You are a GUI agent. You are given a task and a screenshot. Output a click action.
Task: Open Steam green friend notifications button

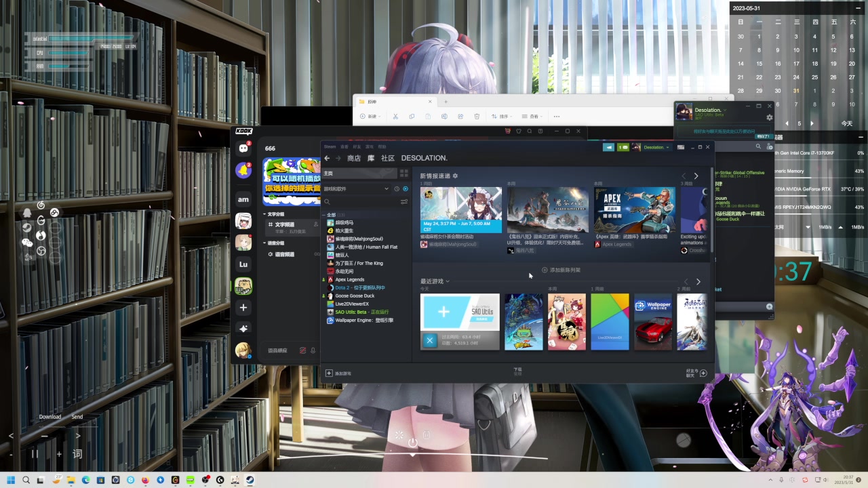click(x=623, y=147)
